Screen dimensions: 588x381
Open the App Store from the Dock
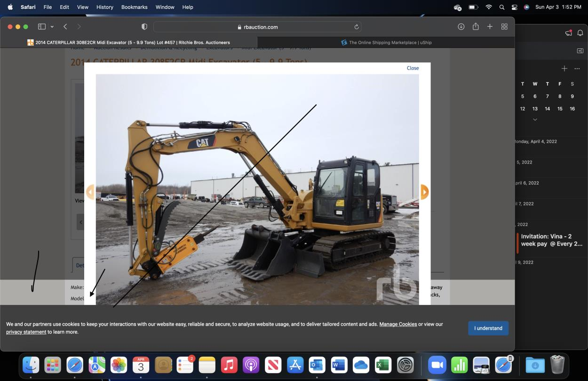coord(295,365)
